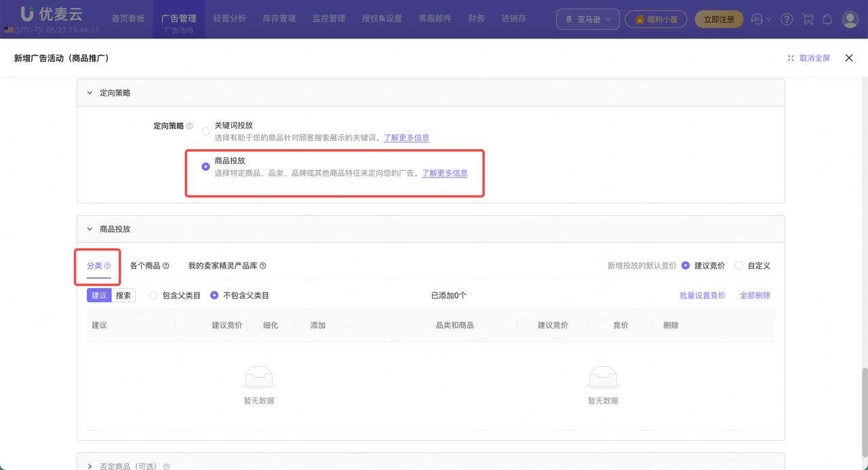This screenshot has width=868, height=470.
Task: Click the 优麦云 logo
Action: [52, 13]
